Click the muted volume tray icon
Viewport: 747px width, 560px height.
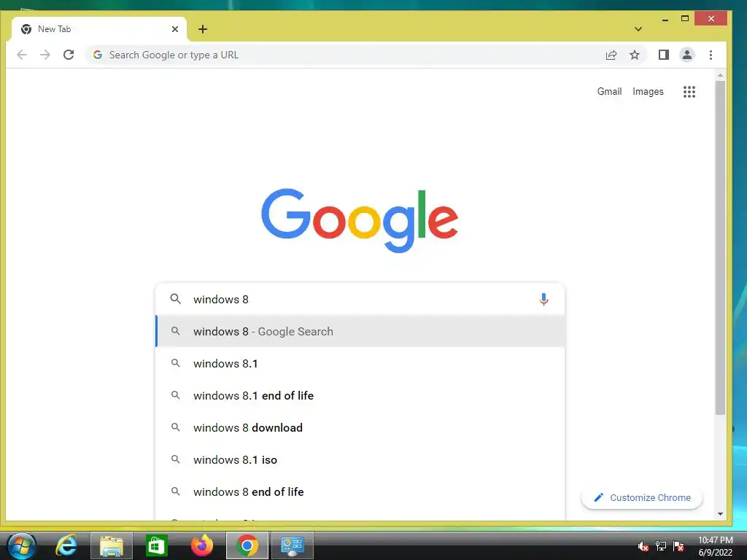643,546
